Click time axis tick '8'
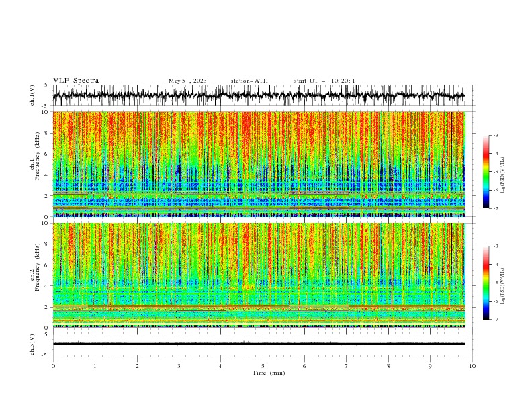This screenshot has width=532, height=411. click(388, 366)
